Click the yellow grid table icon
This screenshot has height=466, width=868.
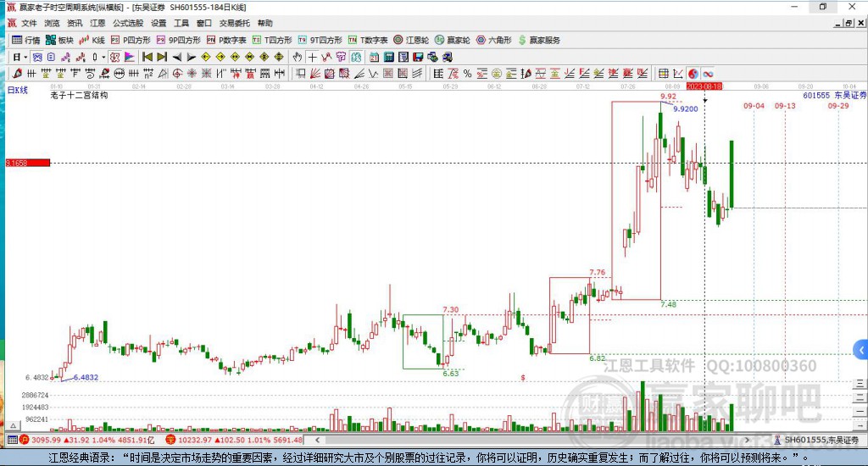tap(663, 74)
